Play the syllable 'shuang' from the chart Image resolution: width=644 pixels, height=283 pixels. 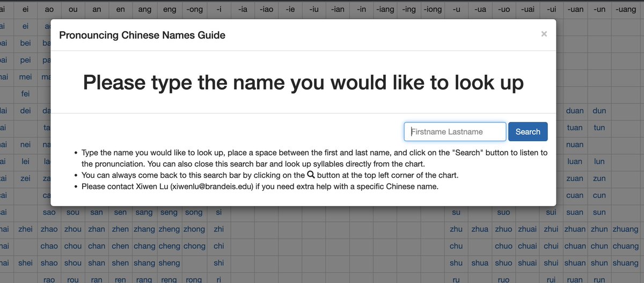coord(625,263)
